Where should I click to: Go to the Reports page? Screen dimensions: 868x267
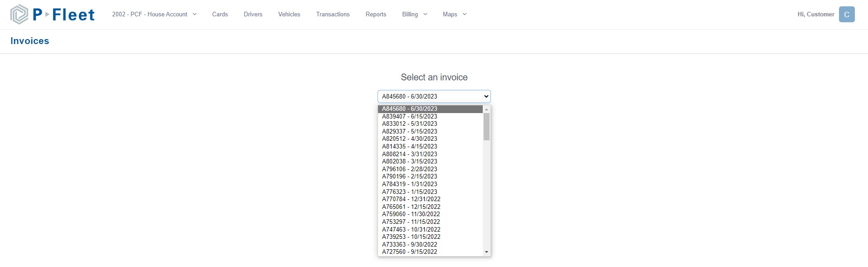376,15
